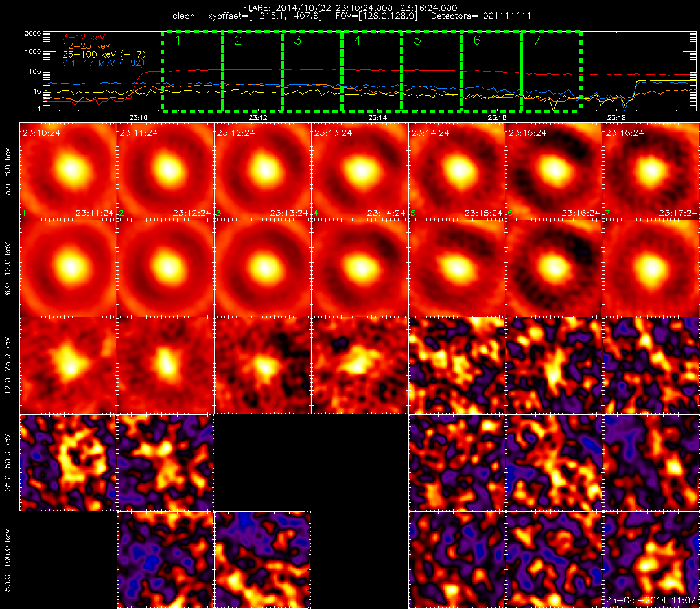This screenshot has width=700, height=609.
Task: Open the 3.0-6.0 keV image starting 23:12:24
Action: point(262,171)
